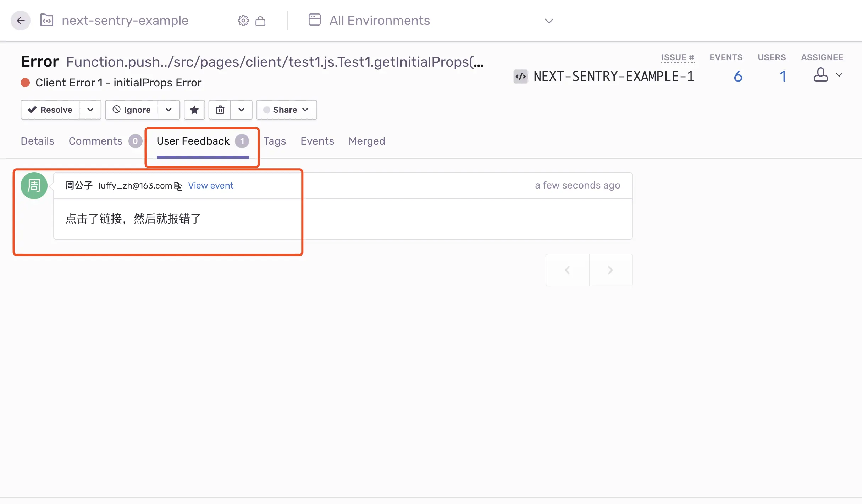Switch to the Details tab
Screen dimensions: 862x504
tap(37, 141)
